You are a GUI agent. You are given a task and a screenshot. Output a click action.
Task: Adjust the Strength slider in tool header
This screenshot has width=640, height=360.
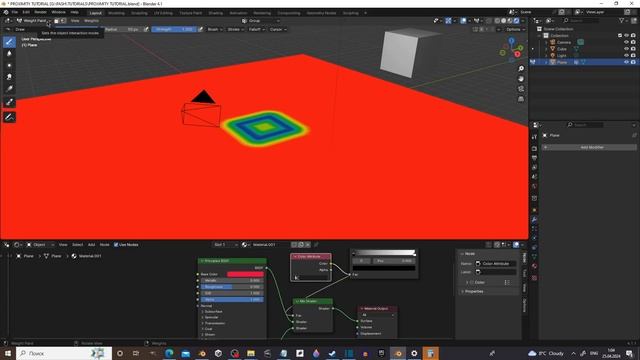[174, 29]
